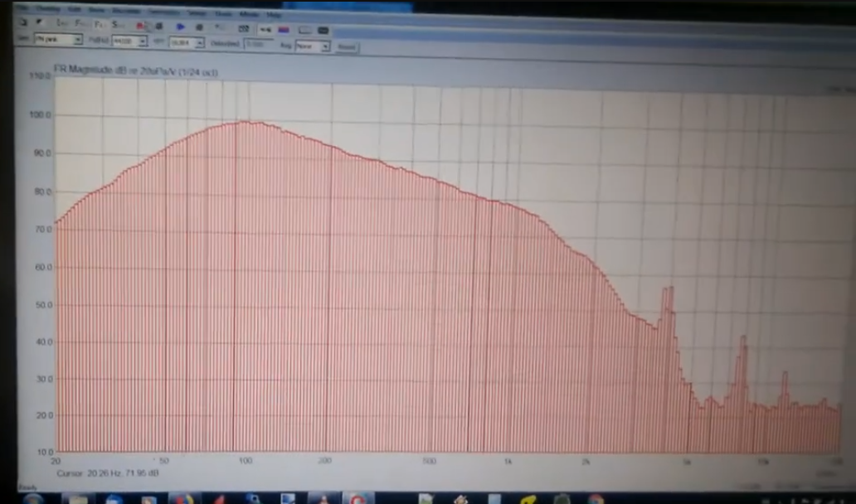Click the Open file toolbar icon

point(39,22)
